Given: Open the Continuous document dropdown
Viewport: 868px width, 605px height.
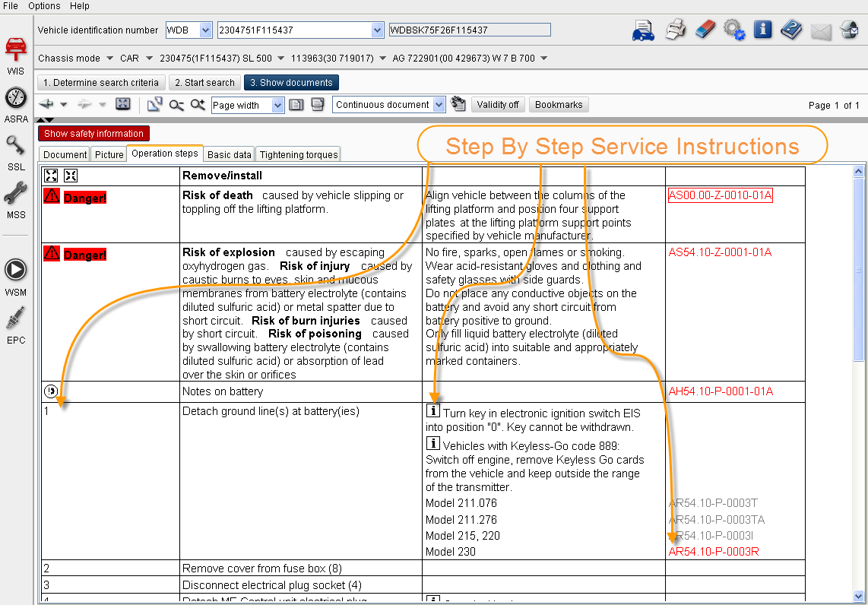Looking at the screenshot, I should pos(439,105).
